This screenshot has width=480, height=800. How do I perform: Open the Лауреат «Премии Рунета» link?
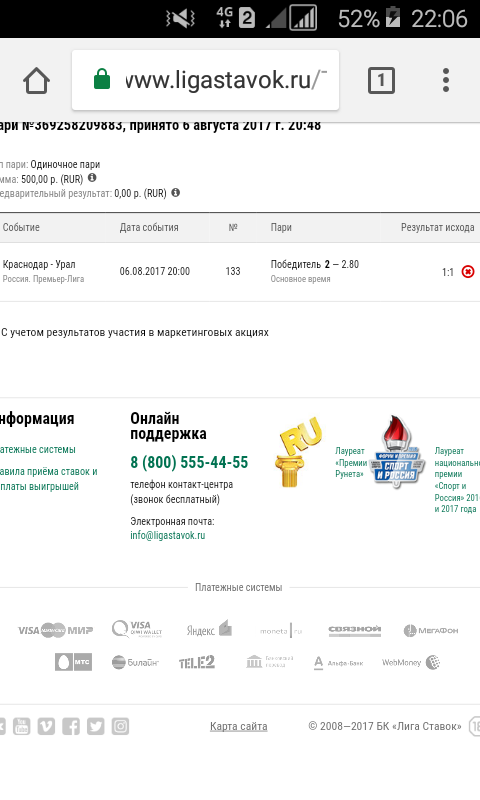(351, 462)
